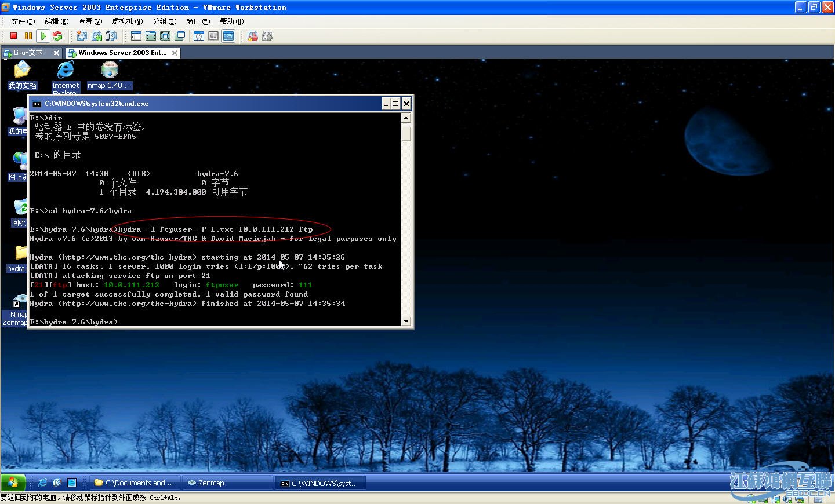The image size is (835, 504).
Task: Open the Windows Start button
Action: [13, 483]
